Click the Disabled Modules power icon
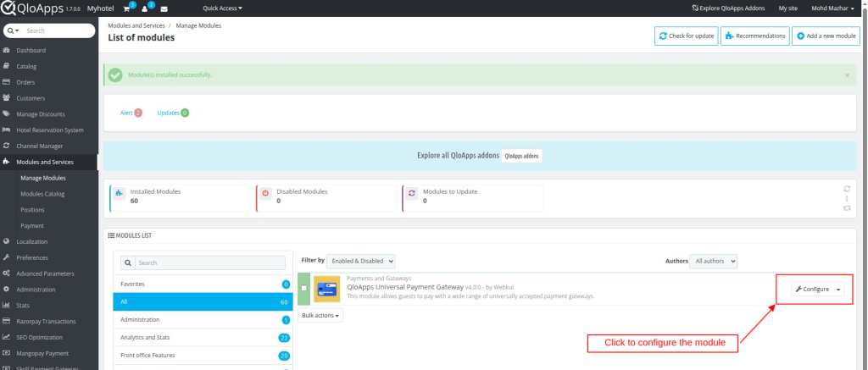868x370 pixels. tap(265, 193)
